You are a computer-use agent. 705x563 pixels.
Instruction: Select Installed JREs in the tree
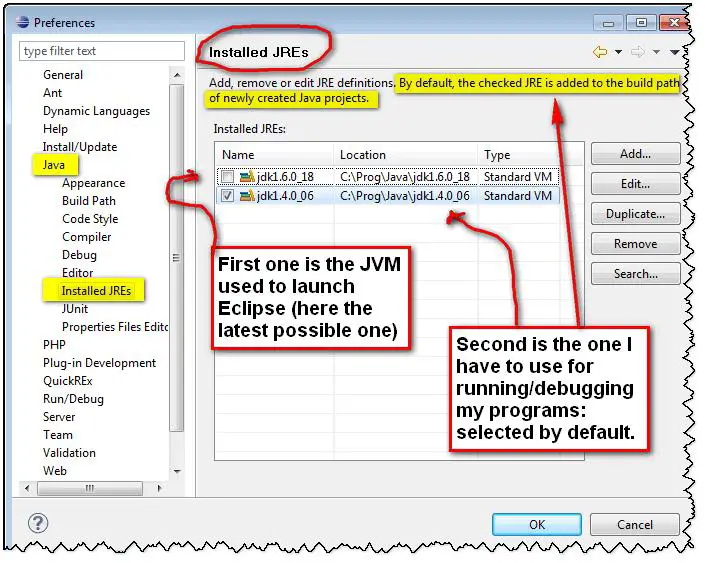coord(96,291)
